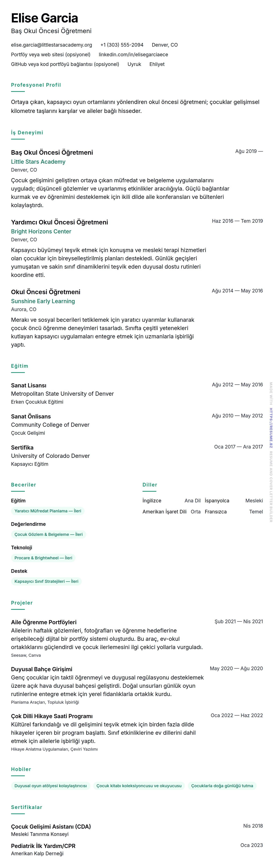
Task: Open the linkedin.com/in/elisegarciaece profile link
Action: click(x=133, y=55)
